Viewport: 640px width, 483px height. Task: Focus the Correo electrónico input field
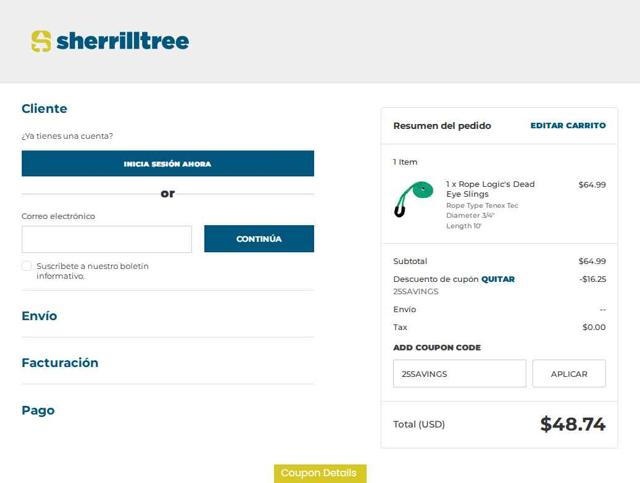[x=106, y=239]
